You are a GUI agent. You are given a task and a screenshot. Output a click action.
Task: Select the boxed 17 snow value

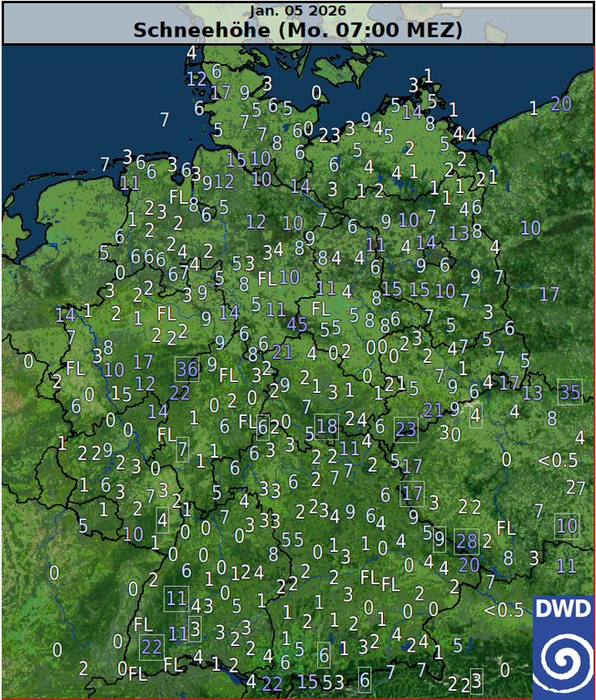coord(412,494)
